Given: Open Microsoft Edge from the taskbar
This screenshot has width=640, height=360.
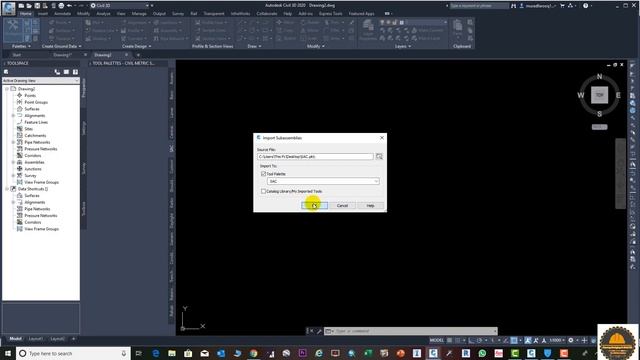Looking at the screenshot, I should coord(156,353).
